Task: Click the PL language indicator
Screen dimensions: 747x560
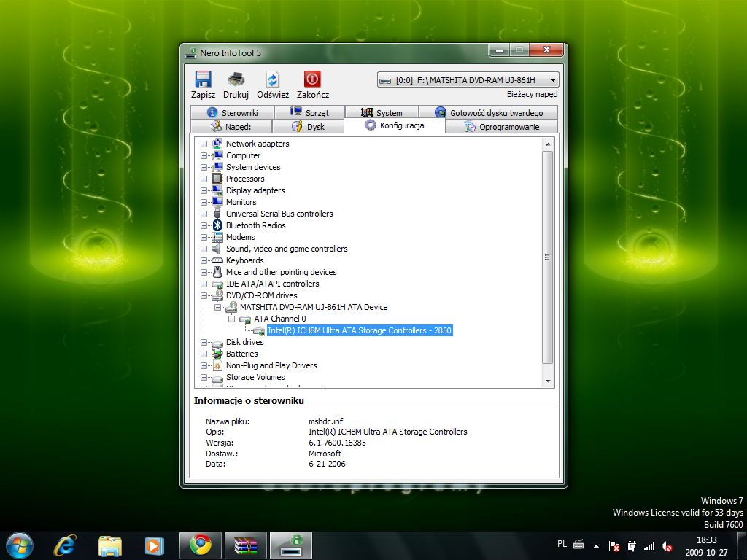Action: [562, 544]
